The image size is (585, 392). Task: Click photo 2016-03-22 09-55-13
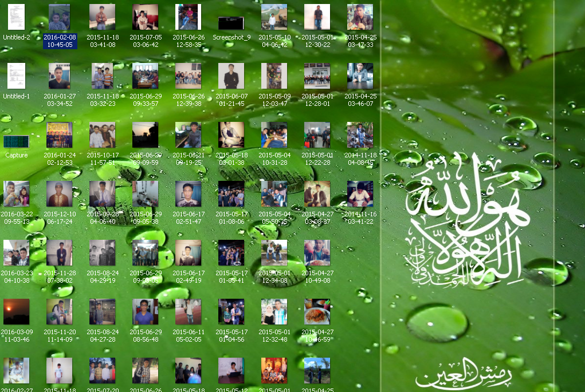(x=17, y=194)
